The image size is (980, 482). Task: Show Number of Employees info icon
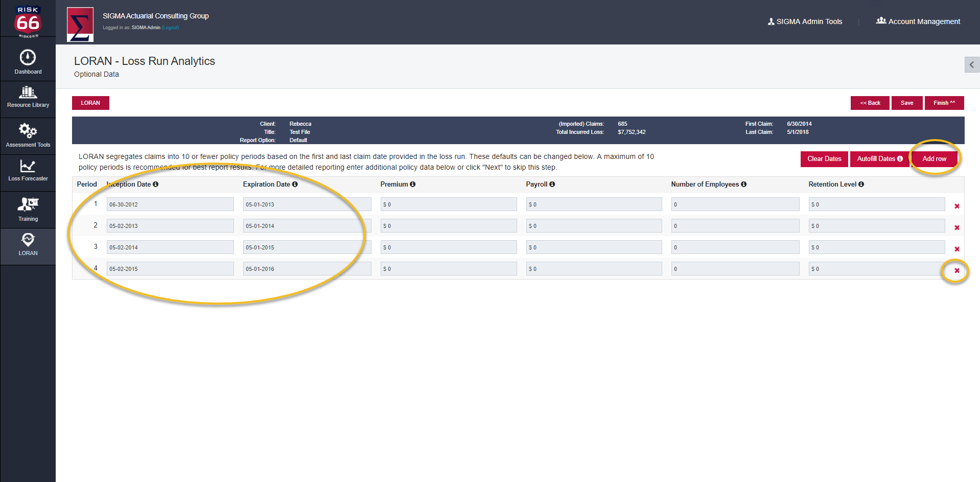click(744, 184)
